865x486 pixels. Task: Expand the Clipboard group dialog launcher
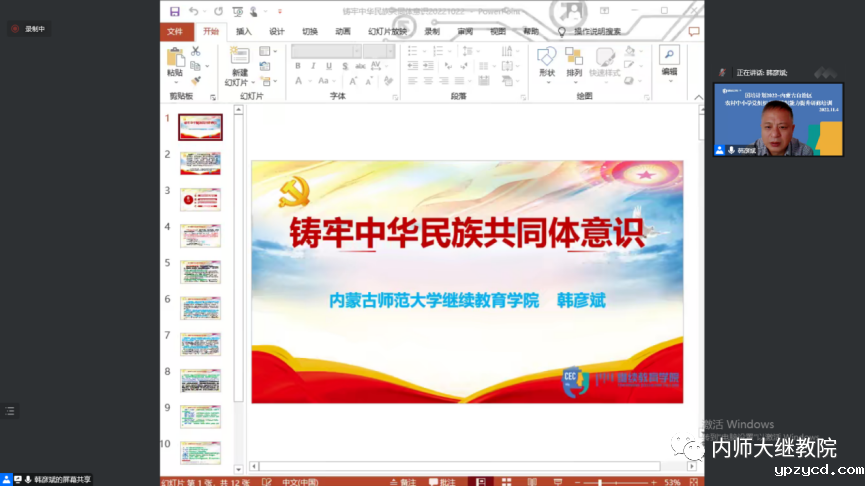pyautogui.click(x=215, y=97)
